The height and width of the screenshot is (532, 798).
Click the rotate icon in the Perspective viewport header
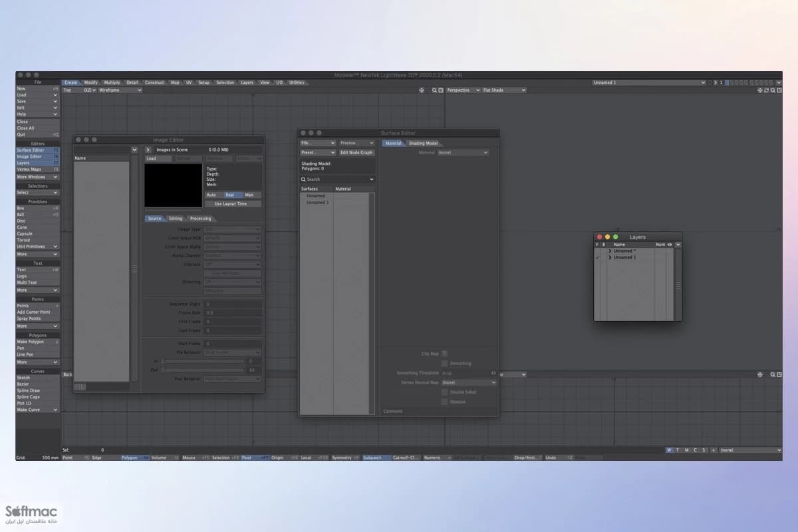coord(767,90)
